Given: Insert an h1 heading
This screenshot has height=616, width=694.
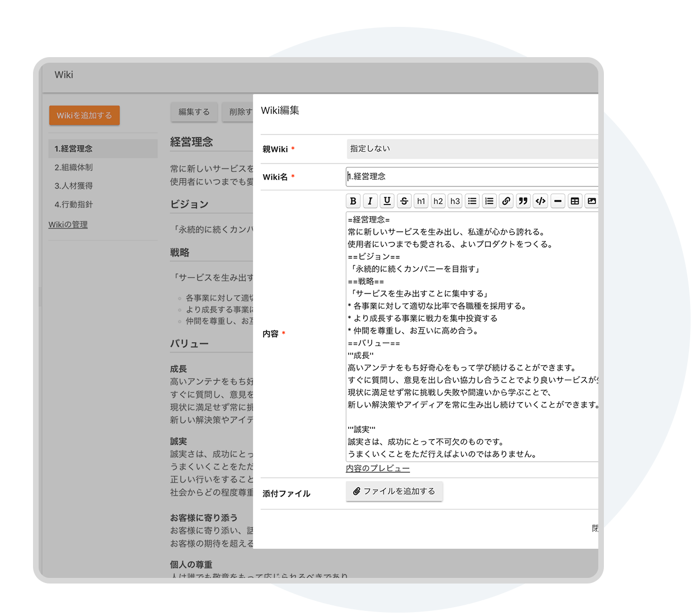Looking at the screenshot, I should point(421,200).
